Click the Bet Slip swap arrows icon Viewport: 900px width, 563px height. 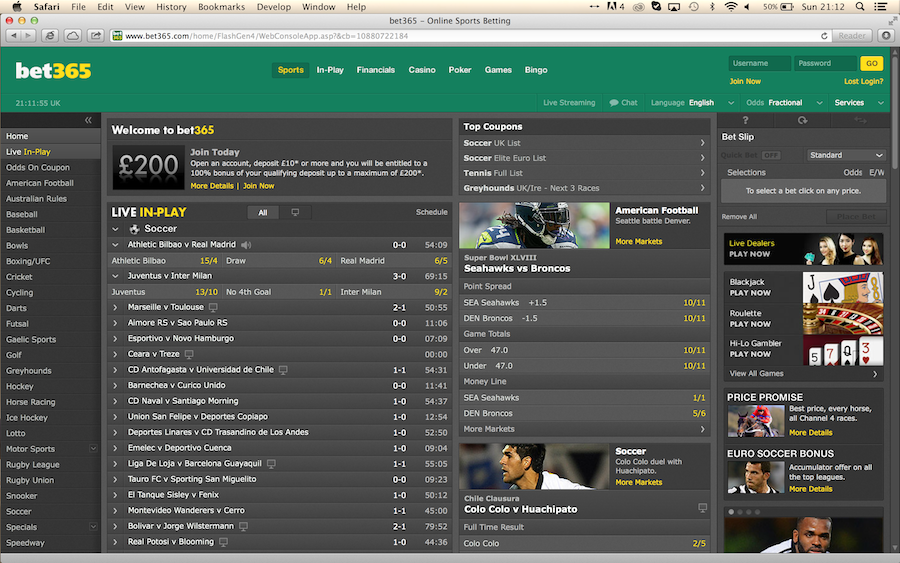pos(860,120)
